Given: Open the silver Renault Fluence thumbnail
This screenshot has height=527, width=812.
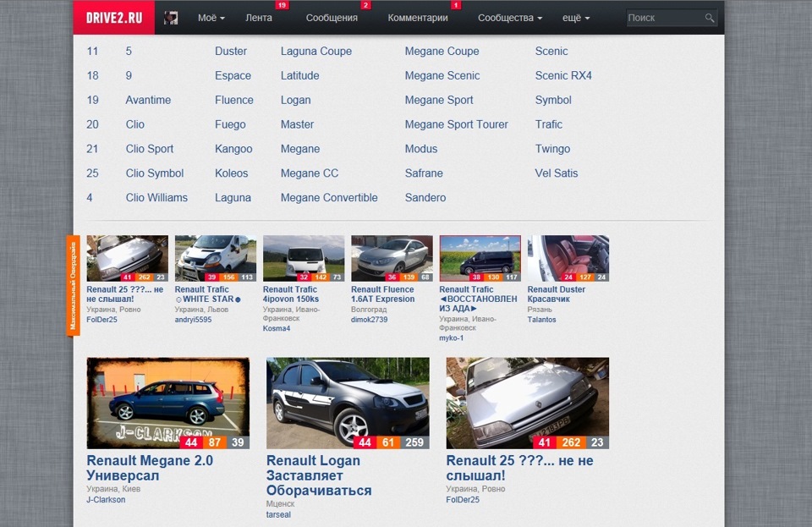Looking at the screenshot, I should (x=392, y=258).
